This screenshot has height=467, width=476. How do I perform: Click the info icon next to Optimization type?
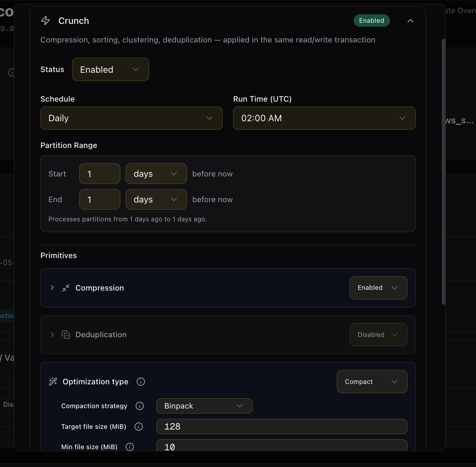(x=141, y=382)
